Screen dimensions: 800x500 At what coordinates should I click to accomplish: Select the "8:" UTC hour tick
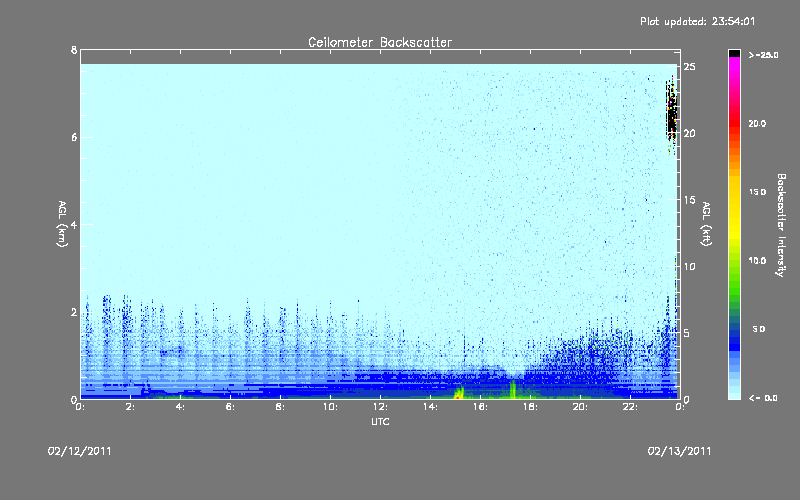(280, 407)
